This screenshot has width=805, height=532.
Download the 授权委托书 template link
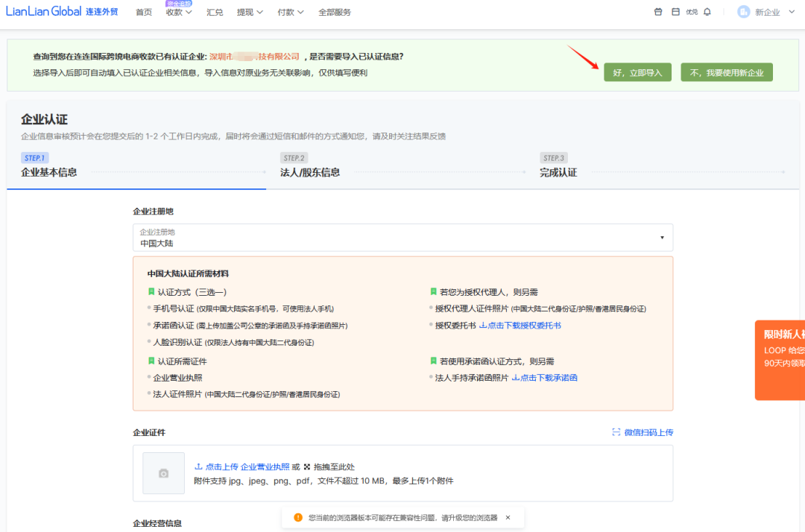(x=520, y=326)
